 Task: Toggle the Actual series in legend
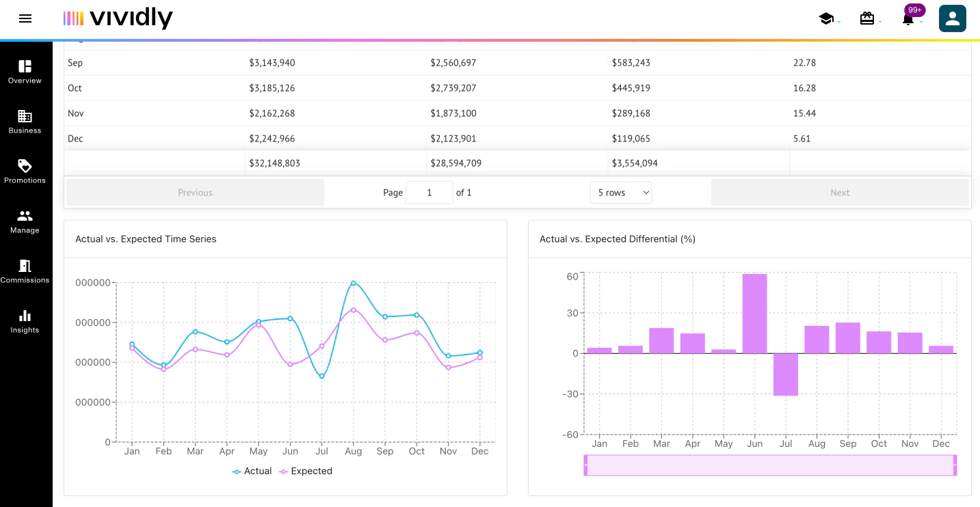pyautogui.click(x=252, y=471)
